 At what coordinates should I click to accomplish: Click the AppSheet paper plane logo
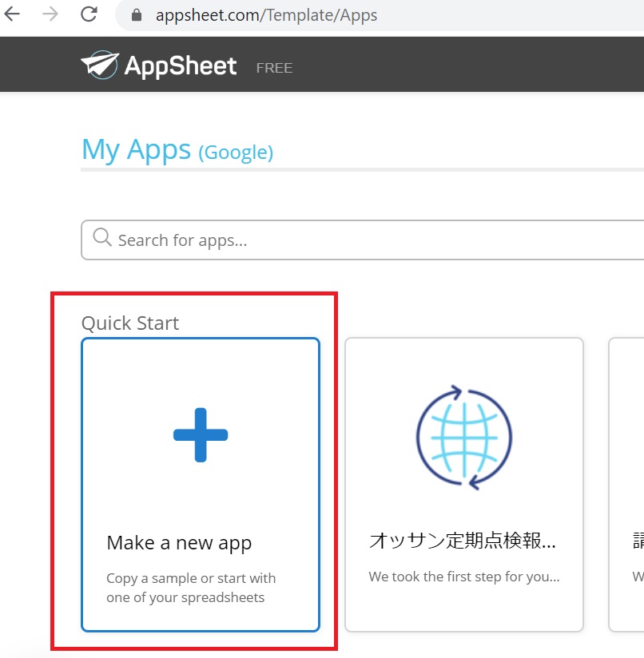[x=100, y=65]
